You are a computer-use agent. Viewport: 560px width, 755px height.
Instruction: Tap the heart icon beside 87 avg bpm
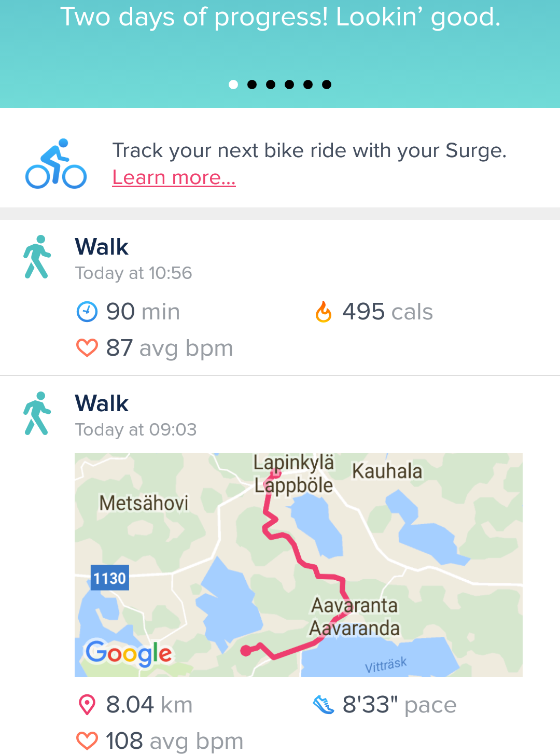click(x=87, y=348)
